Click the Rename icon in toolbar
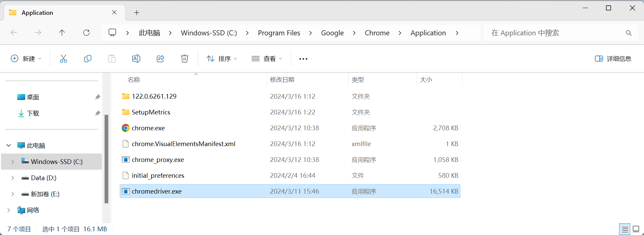This screenshot has height=235, width=644. tap(136, 59)
